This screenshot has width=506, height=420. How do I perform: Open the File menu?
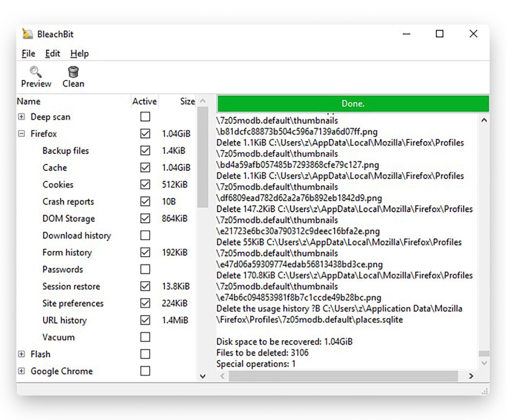tap(28, 54)
